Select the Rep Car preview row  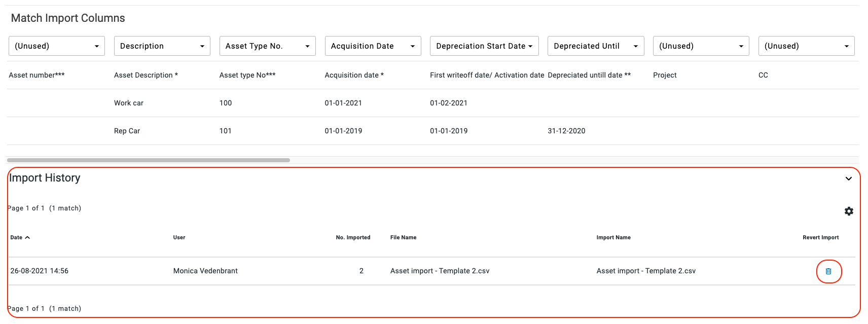click(127, 131)
